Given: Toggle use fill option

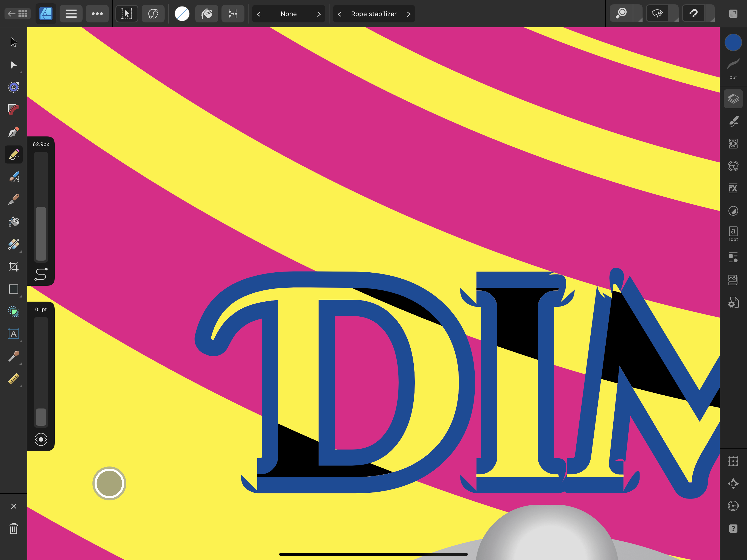Looking at the screenshot, I should (x=207, y=14).
